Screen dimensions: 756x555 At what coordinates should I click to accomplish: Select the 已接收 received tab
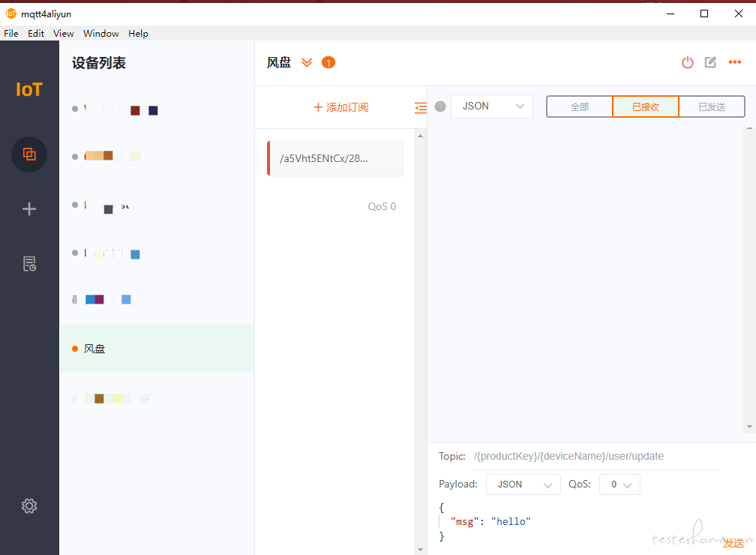coord(646,106)
